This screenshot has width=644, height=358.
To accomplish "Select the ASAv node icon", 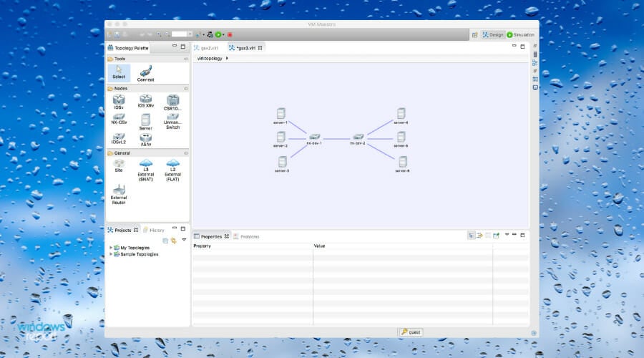I will point(146,140).
